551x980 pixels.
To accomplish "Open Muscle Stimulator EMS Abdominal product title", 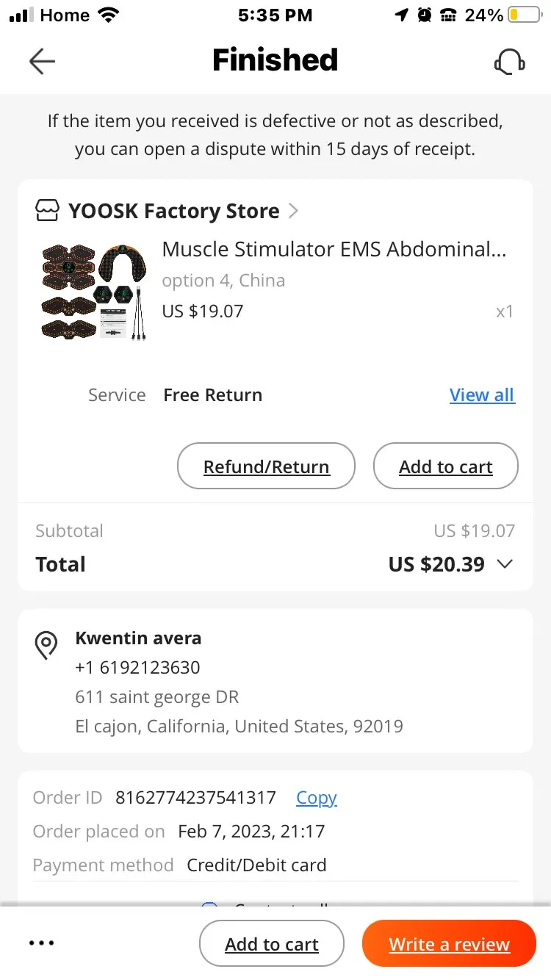I will click(x=334, y=250).
